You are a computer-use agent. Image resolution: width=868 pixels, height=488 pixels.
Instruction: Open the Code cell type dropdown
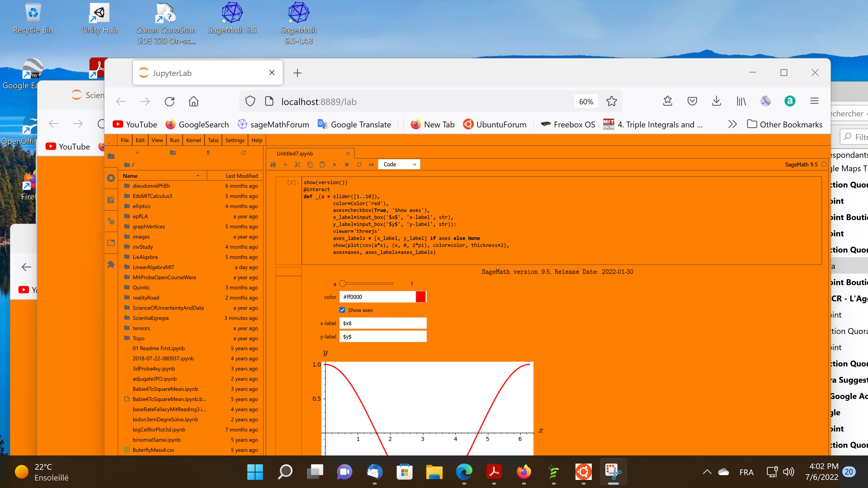click(399, 164)
